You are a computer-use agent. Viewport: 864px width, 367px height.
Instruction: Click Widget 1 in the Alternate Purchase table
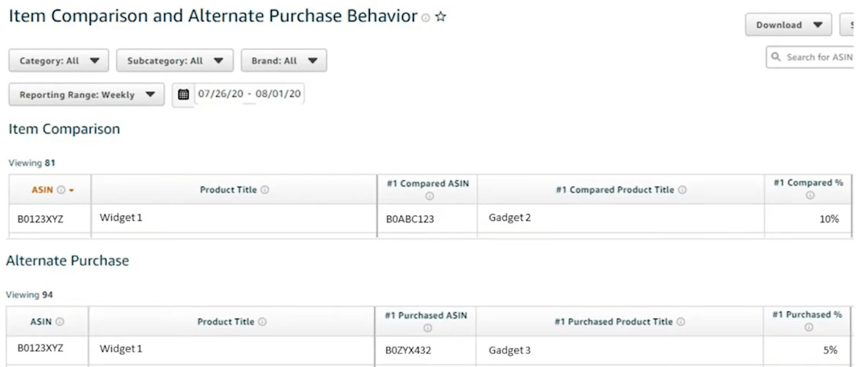121,349
